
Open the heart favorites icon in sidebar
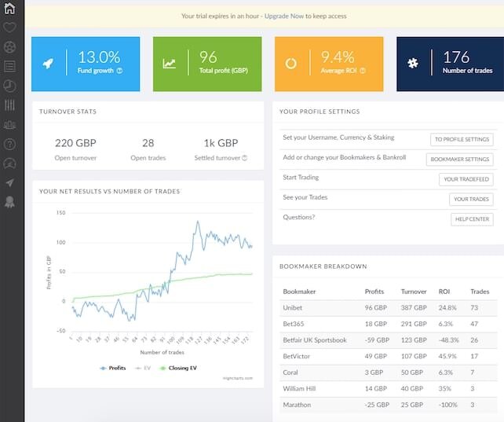(9, 28)
